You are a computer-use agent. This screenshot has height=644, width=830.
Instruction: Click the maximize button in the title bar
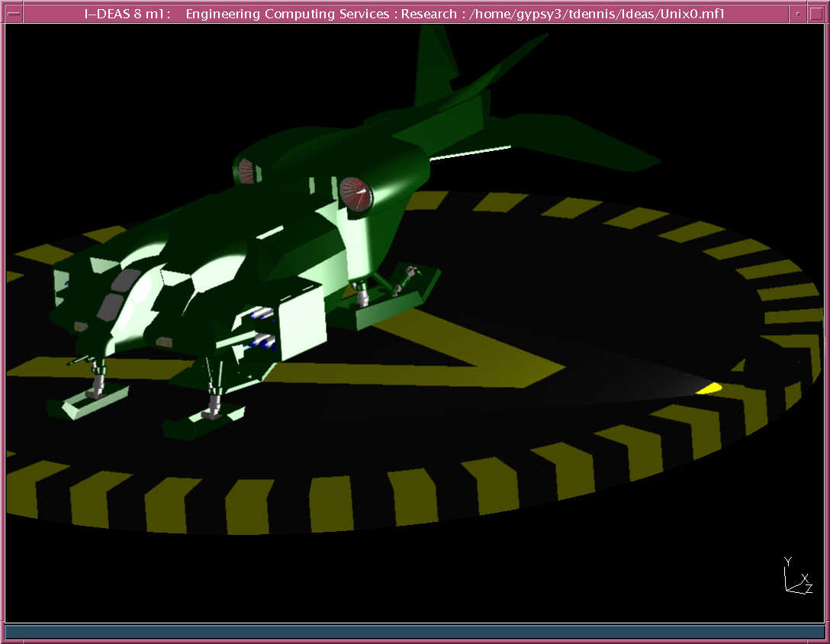click(816, 13)
